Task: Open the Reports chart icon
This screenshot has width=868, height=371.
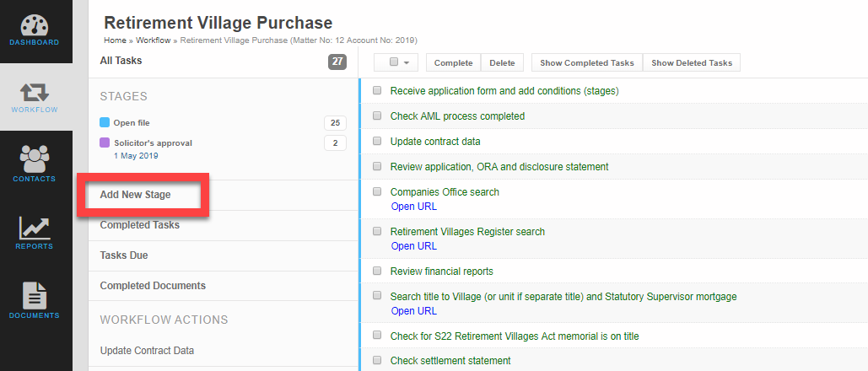Action: (x=35, y=227)
